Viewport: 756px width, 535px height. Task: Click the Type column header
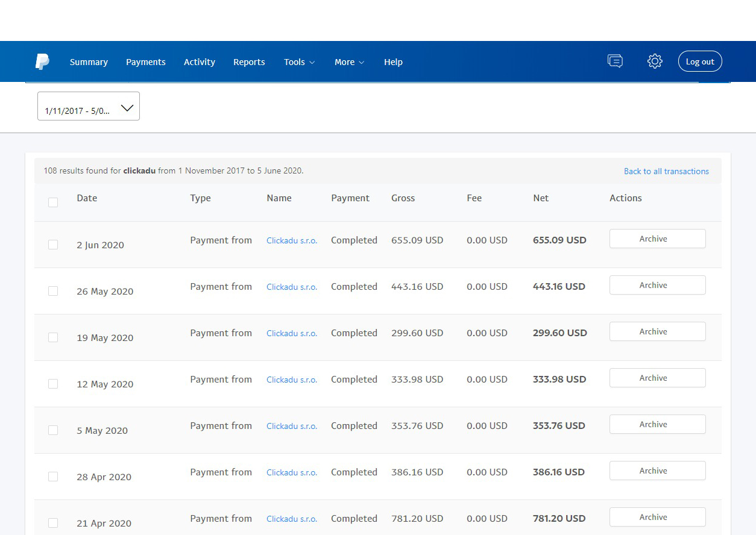(x=200, y=198)
